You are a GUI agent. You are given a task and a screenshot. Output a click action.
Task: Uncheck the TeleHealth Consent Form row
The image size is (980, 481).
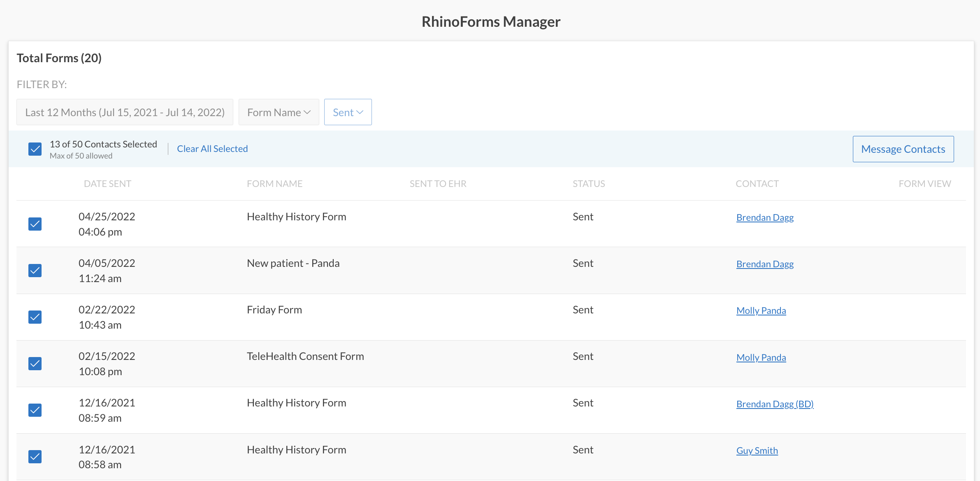coord(35,364)
